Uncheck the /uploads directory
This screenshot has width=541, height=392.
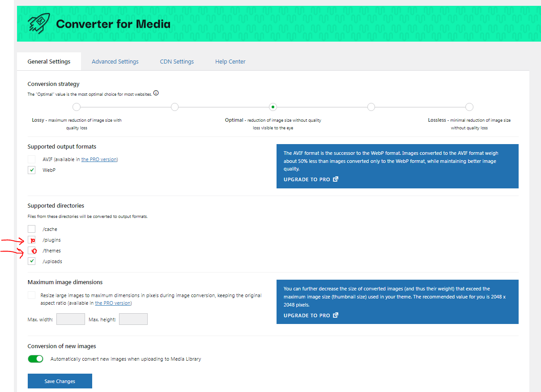(31, 261)
